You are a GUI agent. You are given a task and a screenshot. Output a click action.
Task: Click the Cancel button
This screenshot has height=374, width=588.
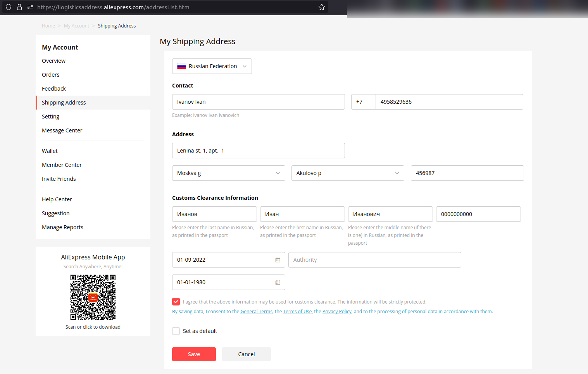click(x=247, y=354)
